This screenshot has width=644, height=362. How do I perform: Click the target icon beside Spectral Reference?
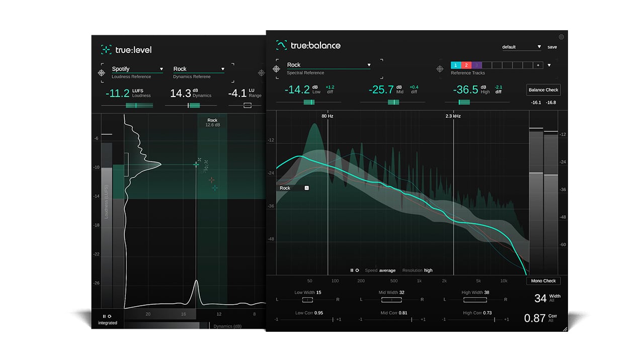276,69
